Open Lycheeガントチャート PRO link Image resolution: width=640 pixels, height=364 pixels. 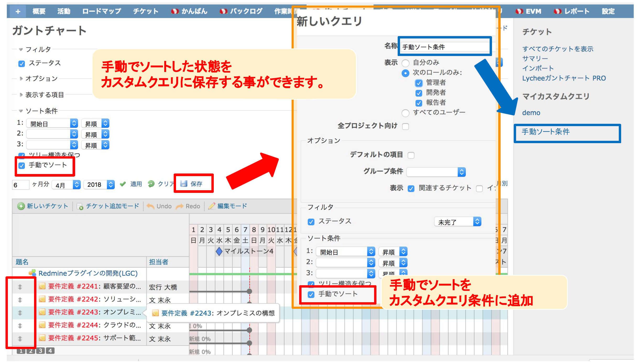(564, 78)
